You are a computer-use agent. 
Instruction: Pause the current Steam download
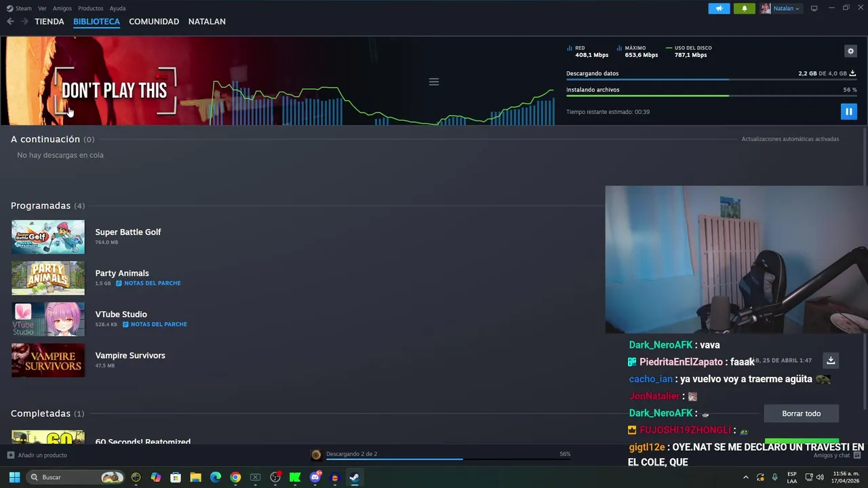point(848,112)
